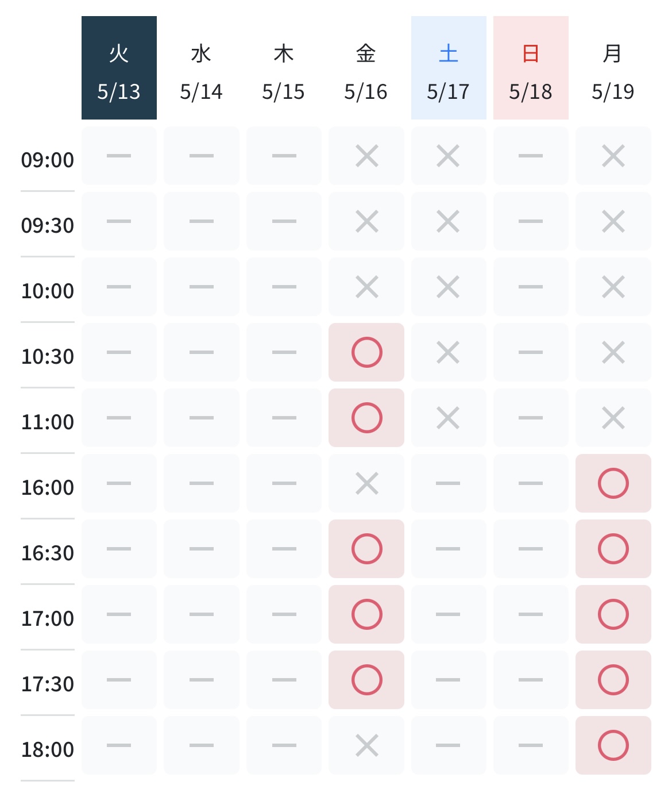Click the dash cell for 5/13 at 09:00
Viewport: 672px width, 789px height.
[x=119, y=156]
